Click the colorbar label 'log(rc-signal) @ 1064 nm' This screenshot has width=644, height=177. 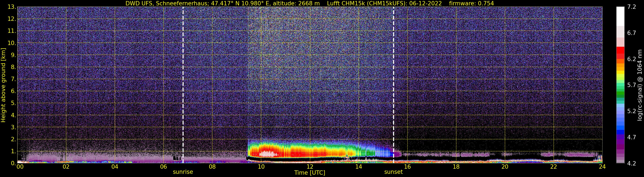click(x=639, y=85)
